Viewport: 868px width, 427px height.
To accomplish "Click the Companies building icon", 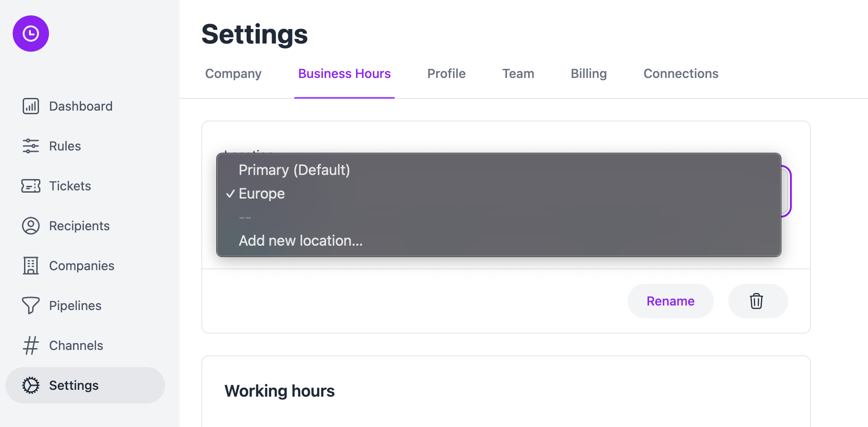I will pos(31,266).
